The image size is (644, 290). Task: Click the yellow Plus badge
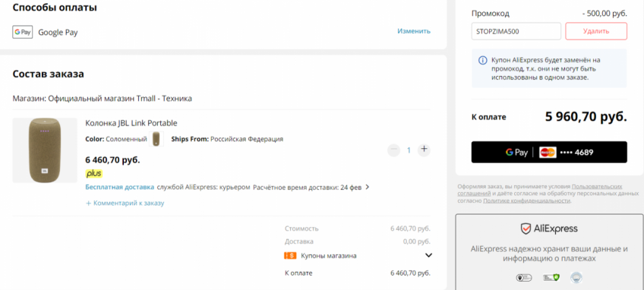(x=93, y=173)
